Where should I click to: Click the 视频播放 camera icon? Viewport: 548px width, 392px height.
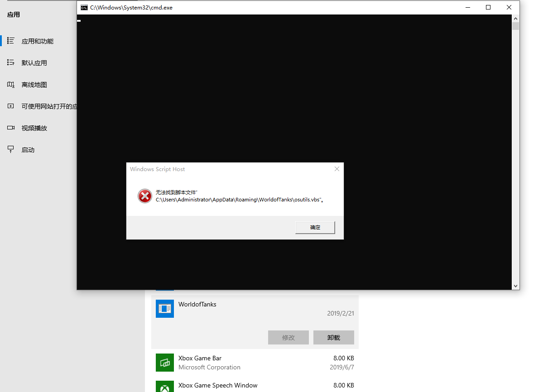coord(11,128)
